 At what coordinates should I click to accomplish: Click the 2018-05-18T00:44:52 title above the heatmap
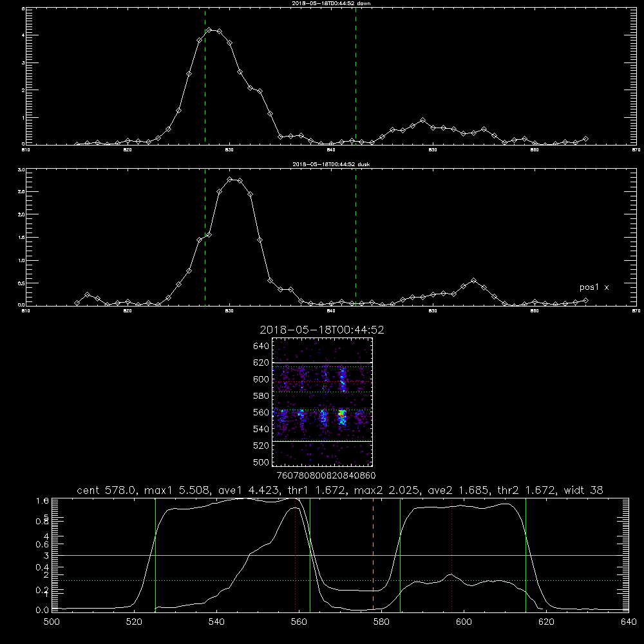point(322,330)
